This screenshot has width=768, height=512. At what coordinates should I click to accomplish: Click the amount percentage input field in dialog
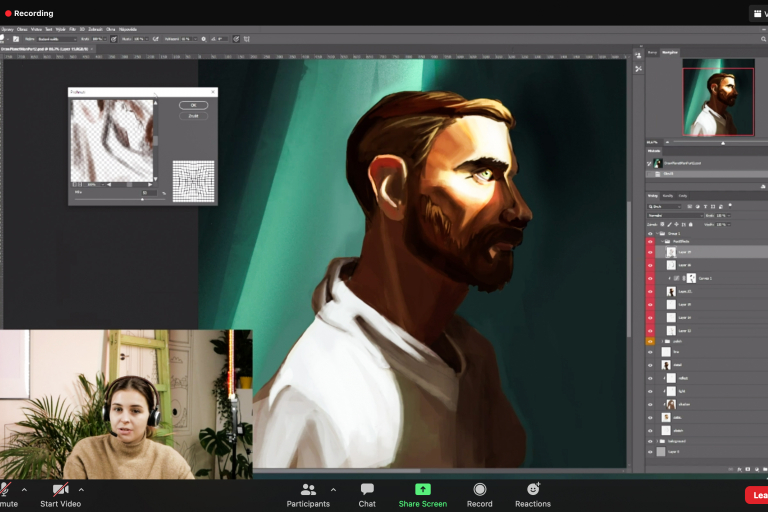click(x=149, y=193)
